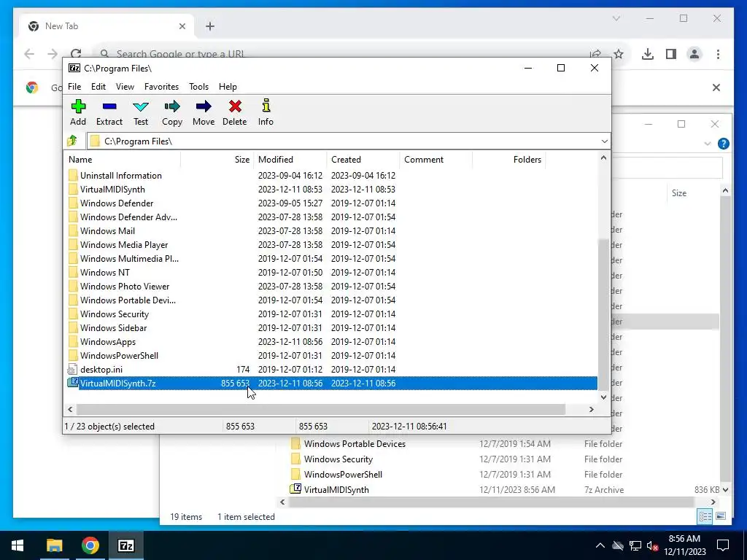Click the Comment column header
Viewport: 747px width, 560px height.
point(436,160)
